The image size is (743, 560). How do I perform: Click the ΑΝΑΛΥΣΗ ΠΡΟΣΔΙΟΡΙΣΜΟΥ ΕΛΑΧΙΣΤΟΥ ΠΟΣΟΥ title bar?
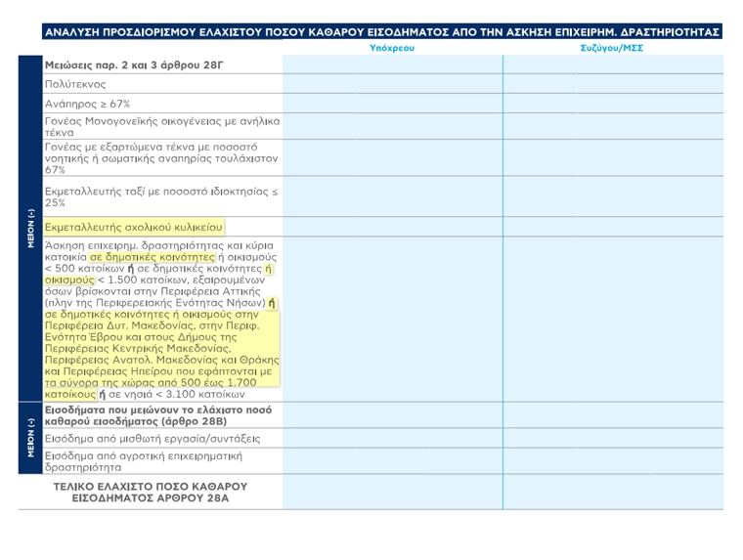point(381,31)
